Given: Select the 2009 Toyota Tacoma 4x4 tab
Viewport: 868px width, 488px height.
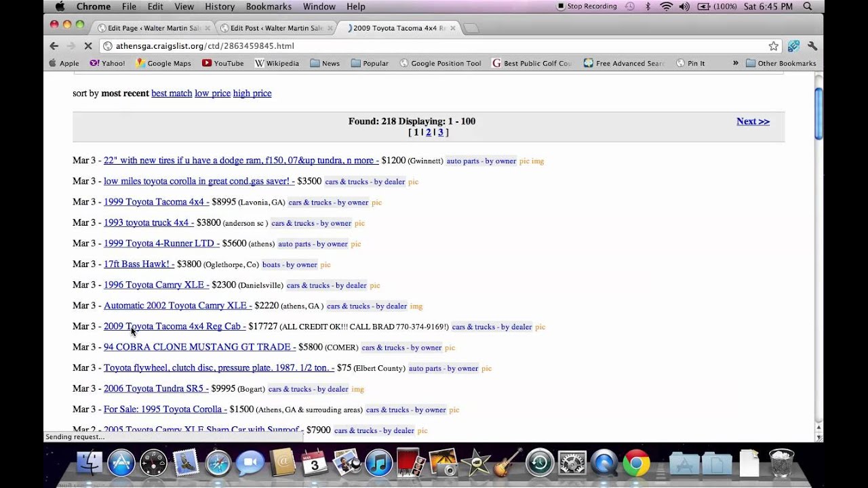Looking at the screenshot, I should (x=400, y=28).
